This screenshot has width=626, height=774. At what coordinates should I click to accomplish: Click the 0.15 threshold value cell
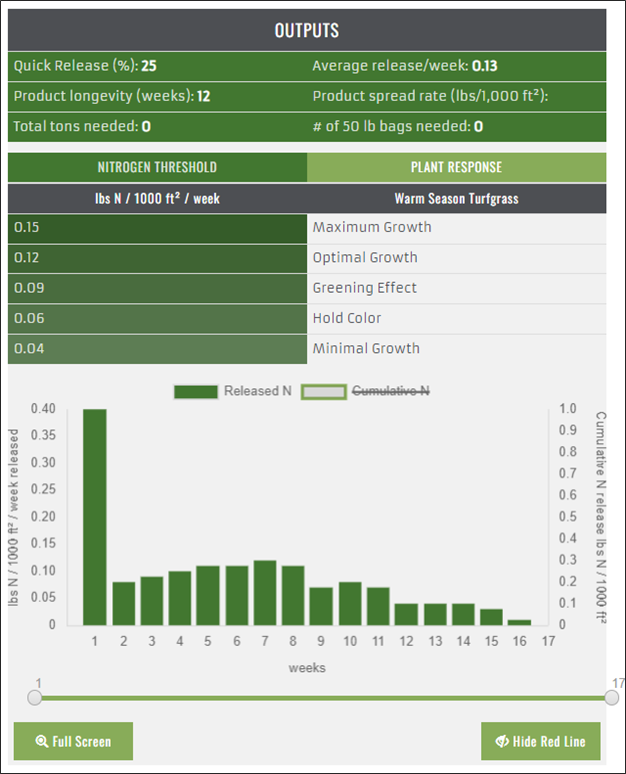[157, 228]
